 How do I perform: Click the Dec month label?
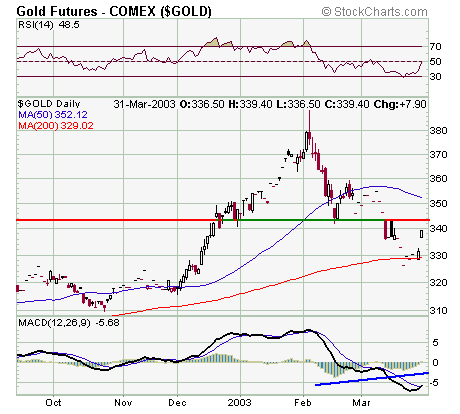pos(177,403)
